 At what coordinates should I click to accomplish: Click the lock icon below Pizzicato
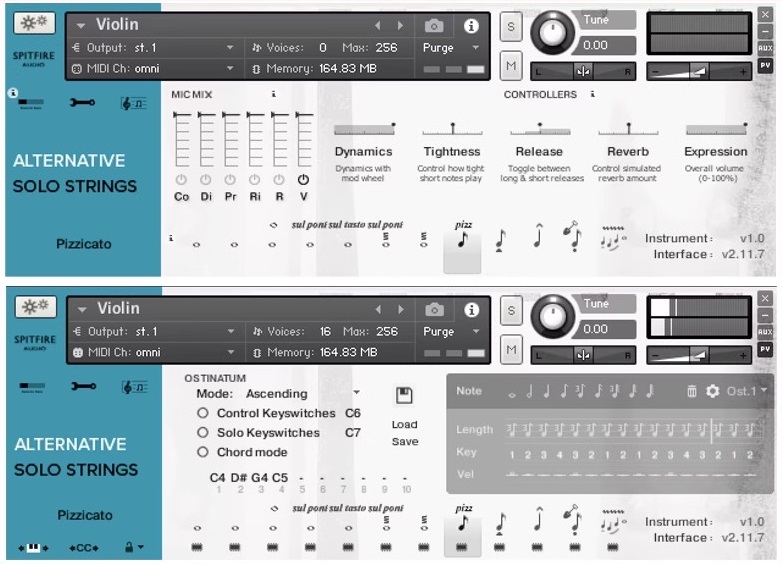[132, 547]
